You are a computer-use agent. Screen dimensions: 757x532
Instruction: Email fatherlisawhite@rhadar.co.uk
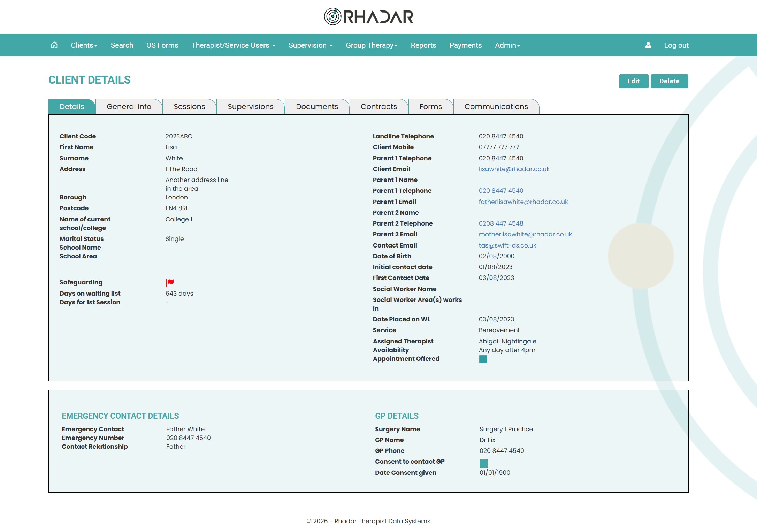[523, 202]
